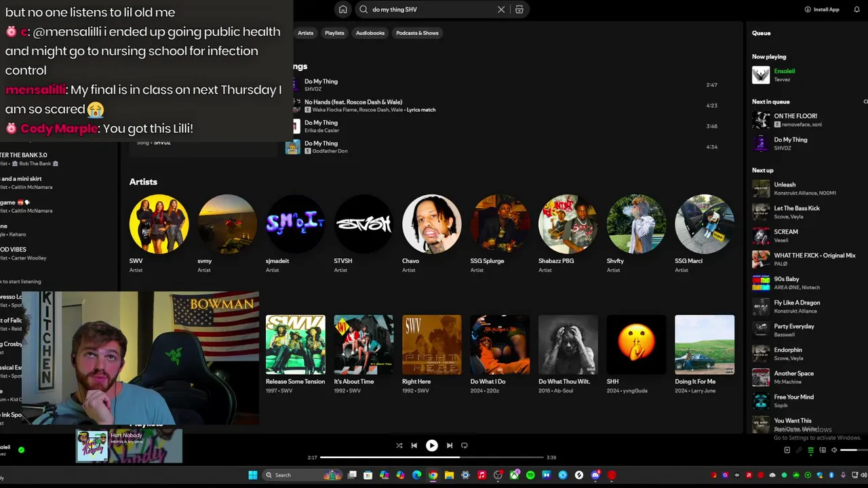Open album 'SHH' with emoji cover
The width and height of the screenshot is (868, 488).
coord(636,344)
